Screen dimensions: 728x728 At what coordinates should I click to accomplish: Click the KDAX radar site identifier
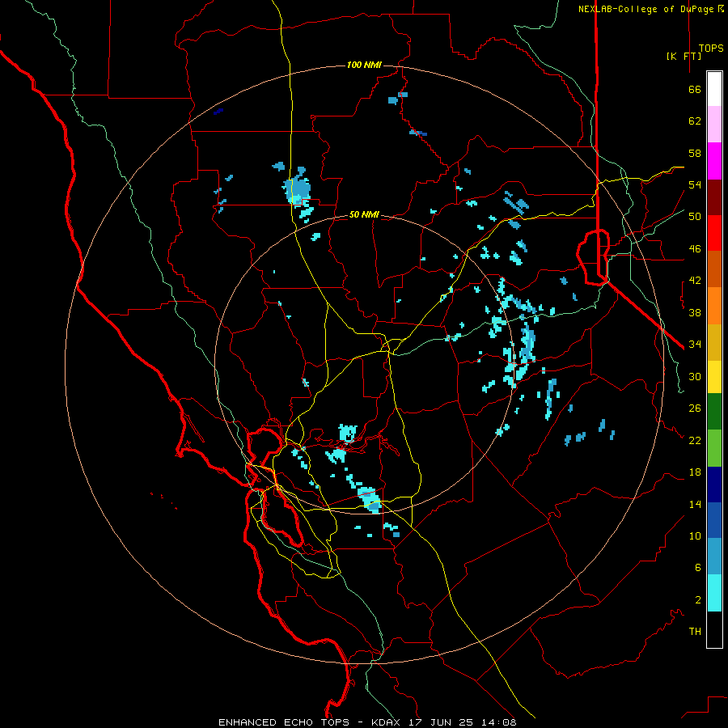387,722
